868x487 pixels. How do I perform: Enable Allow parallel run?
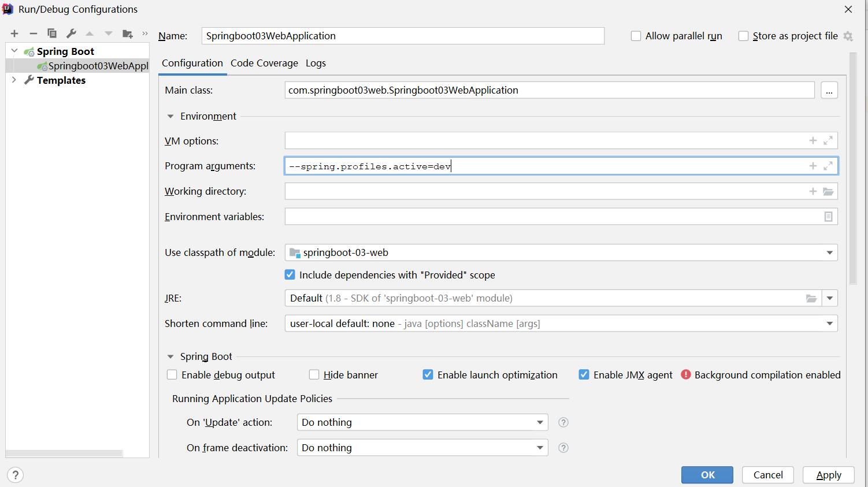[636, 36]
